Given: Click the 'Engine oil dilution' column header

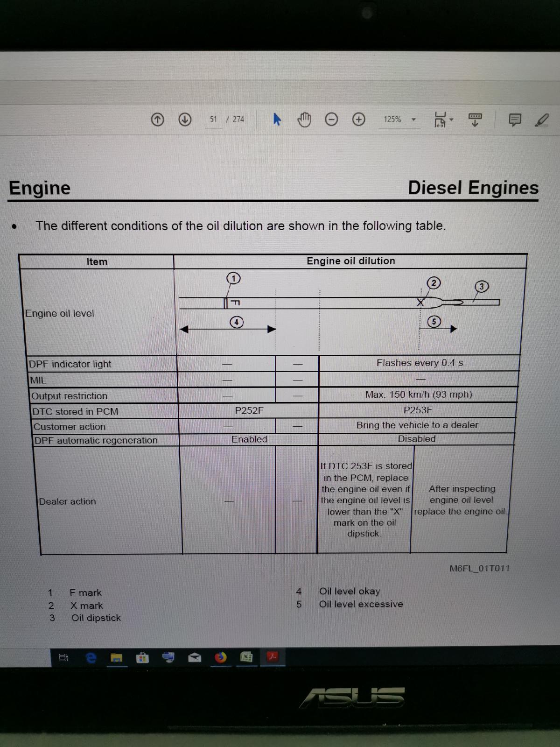Looking at the screenshot, I should [x=351, y=261].
